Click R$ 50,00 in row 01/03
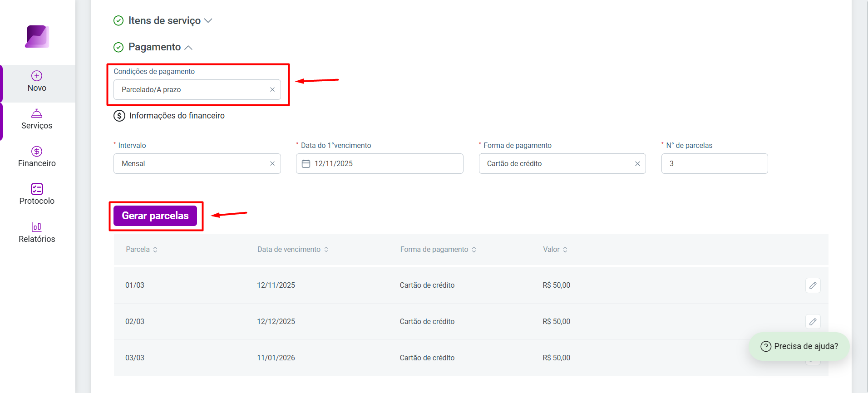 click(557, 285)
